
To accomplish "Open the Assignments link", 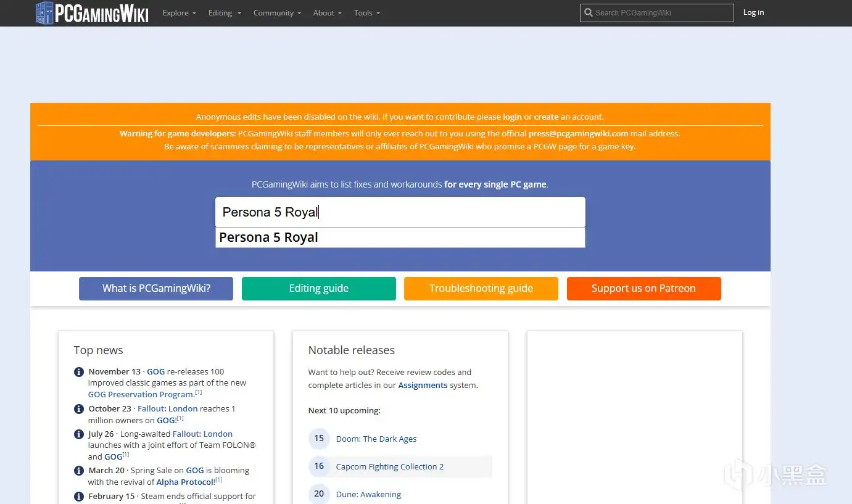I will pyautogui.click(x=423, y=386).
